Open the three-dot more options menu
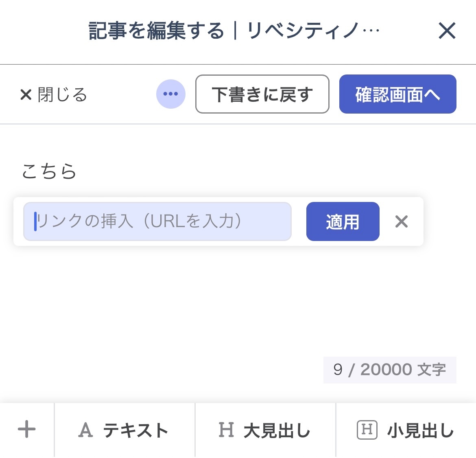Image resolution: width=476 pixels, height=458 pixels. click(x=170, y=94)
